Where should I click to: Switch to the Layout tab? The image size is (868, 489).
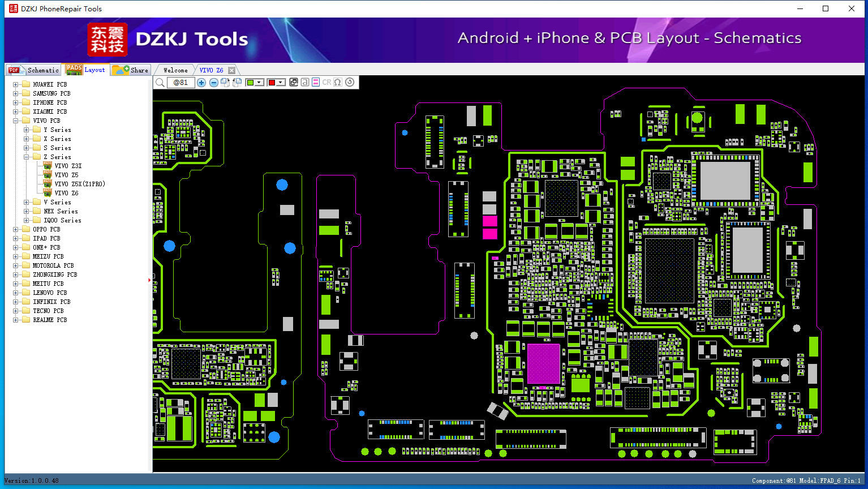click(x=85, y=70)
